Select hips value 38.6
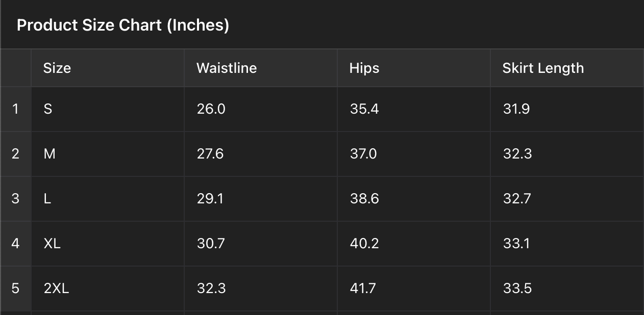 pos(364,199)
